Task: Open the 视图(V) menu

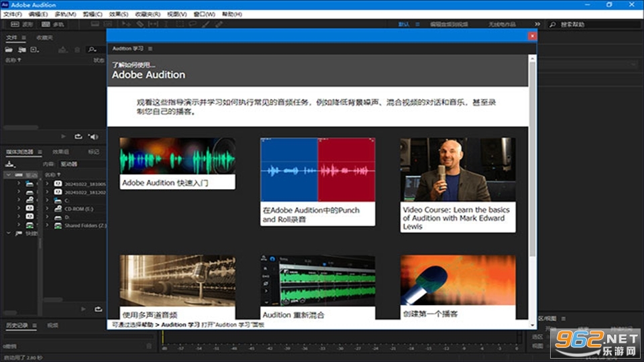Action: coord(177,14)
